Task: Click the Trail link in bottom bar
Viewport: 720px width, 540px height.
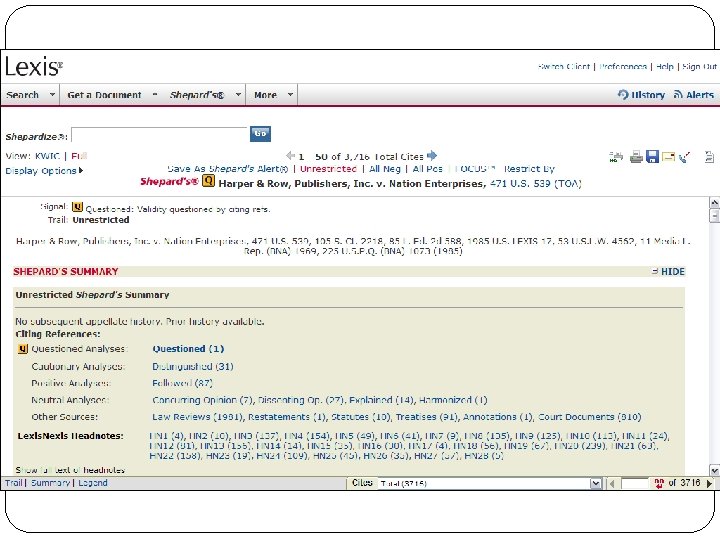Action: click(13, 483)
